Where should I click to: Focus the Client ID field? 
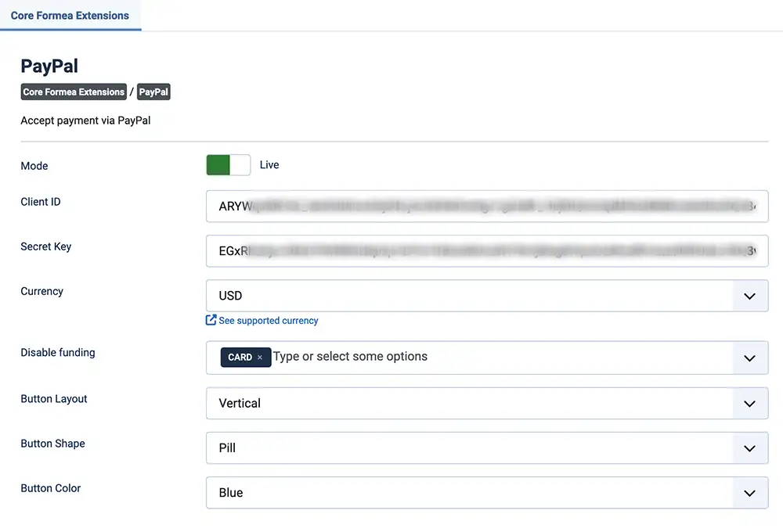(x=487, y=206)
